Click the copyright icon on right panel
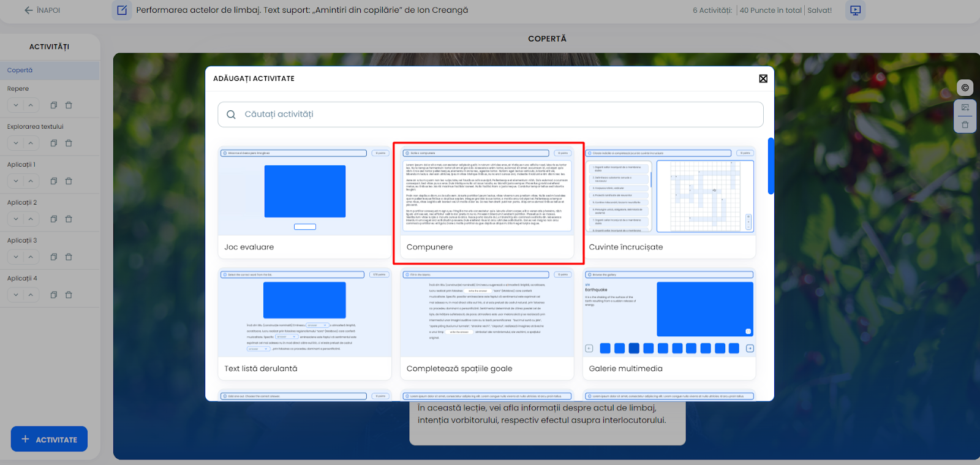980x465 pixels. click(x=965, y=88)
